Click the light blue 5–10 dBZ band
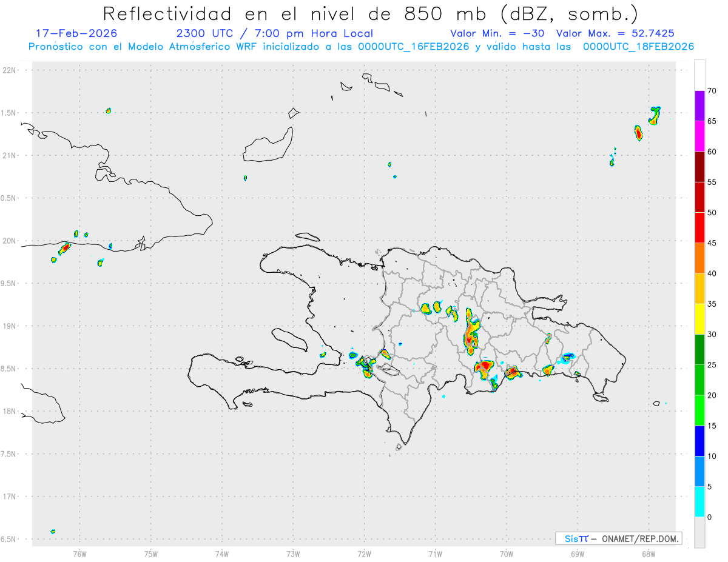 [699, 472]
